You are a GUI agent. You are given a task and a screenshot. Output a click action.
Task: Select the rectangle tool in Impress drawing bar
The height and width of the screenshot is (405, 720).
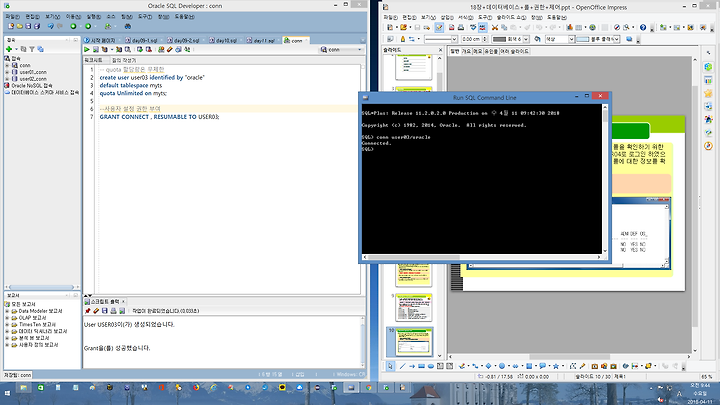(x=421, y=366)
